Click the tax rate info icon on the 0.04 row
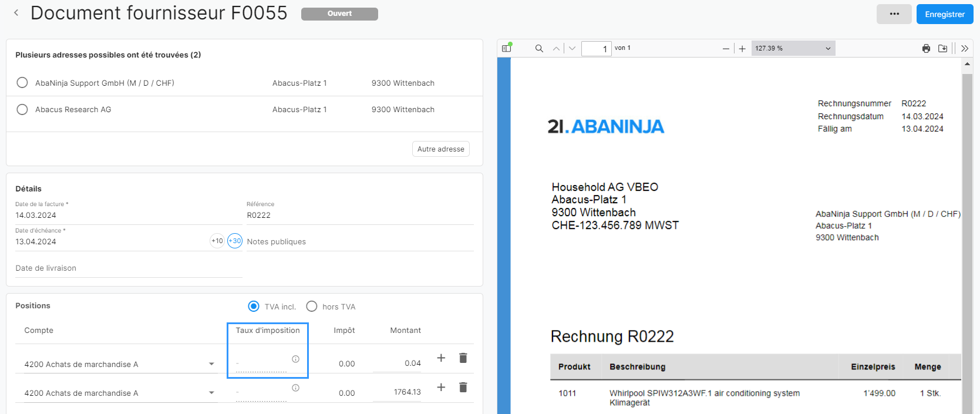This screenshot has height=414, width=980. pos(296,359)
